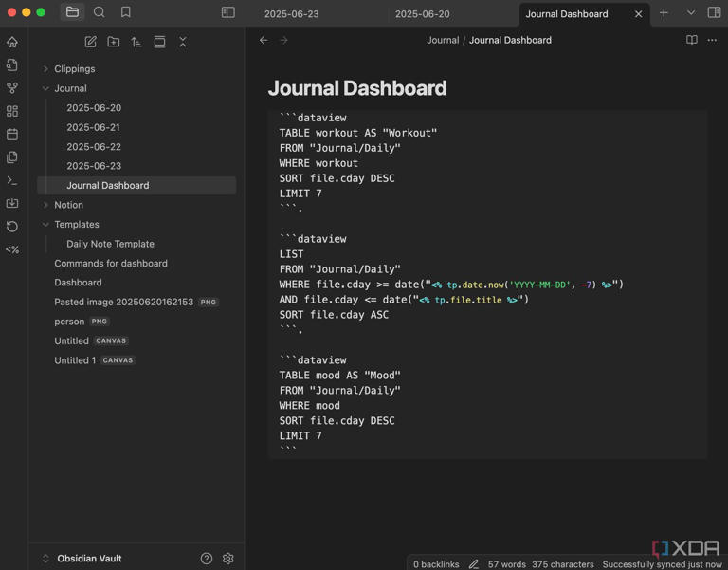Open today's daily note calendar icon

[12, 135]
